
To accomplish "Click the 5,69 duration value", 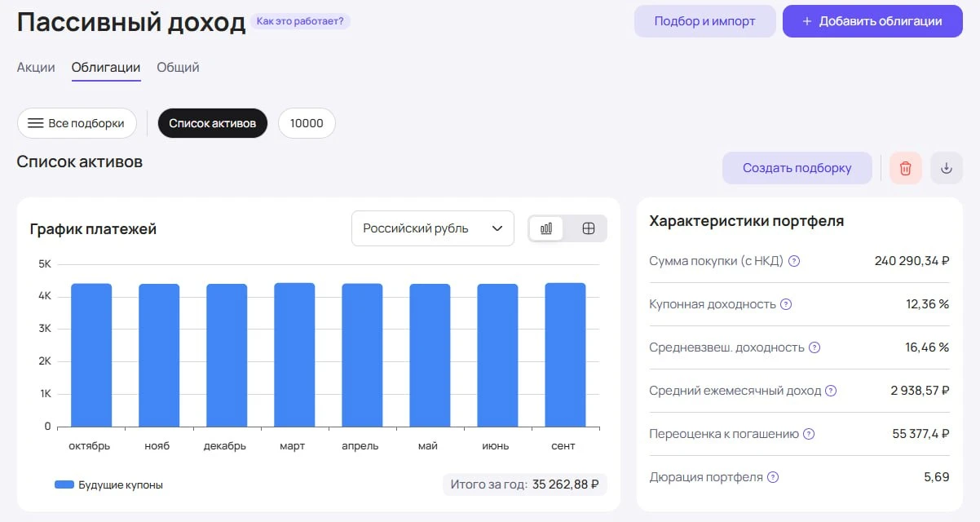I will (937, 477).
